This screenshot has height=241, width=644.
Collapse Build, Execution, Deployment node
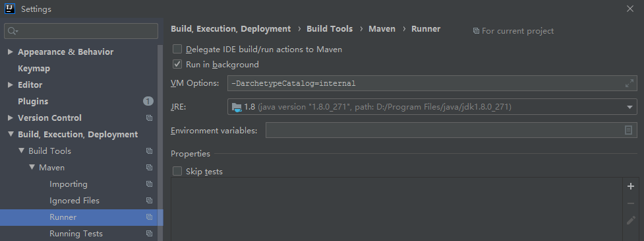point(11,135)
